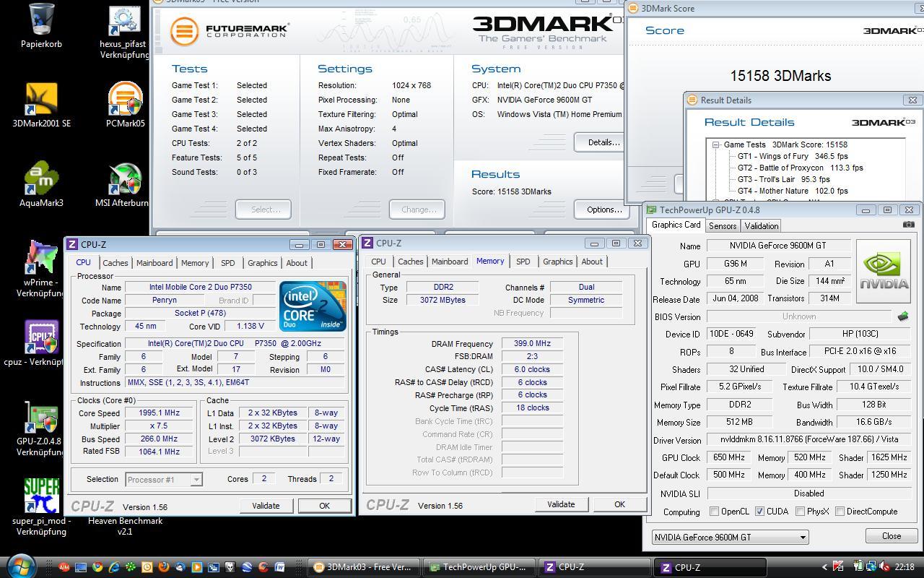Switch to 3DMark03 taskbar button
The width and height of the screenshot is (924, 578).
point(362,567)
